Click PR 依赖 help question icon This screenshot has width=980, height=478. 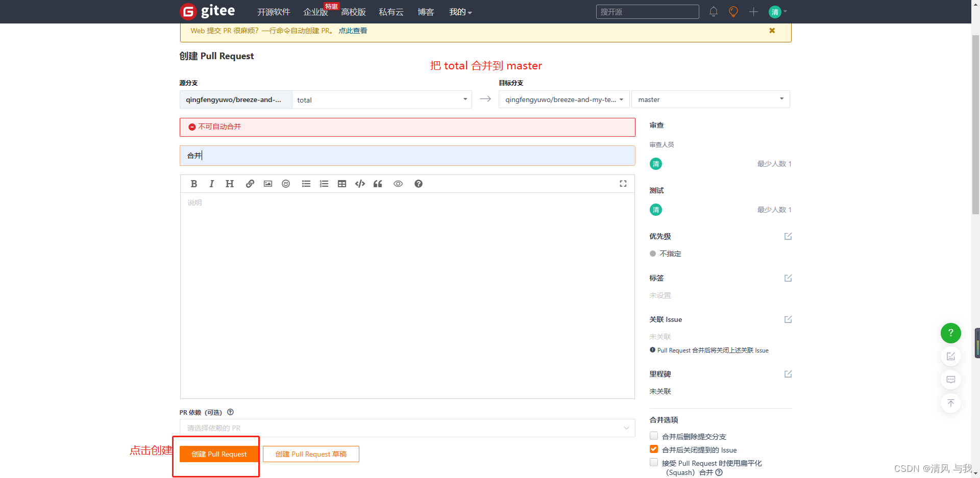pyautogui.click(x=230, y=412)
